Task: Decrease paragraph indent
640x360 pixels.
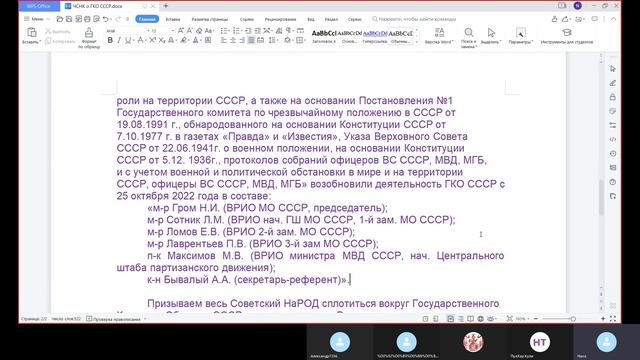Action: click(x=248, y=31)
